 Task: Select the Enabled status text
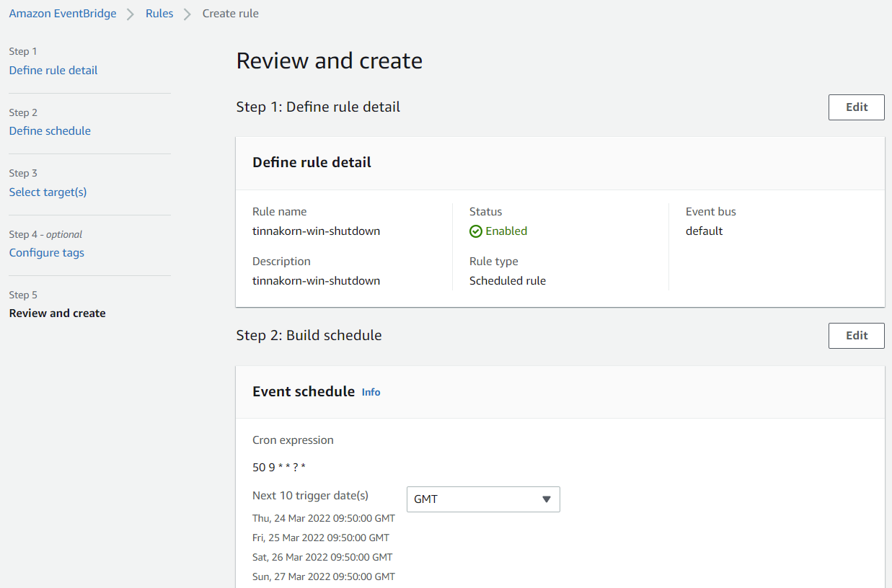(x=506, y=231)
